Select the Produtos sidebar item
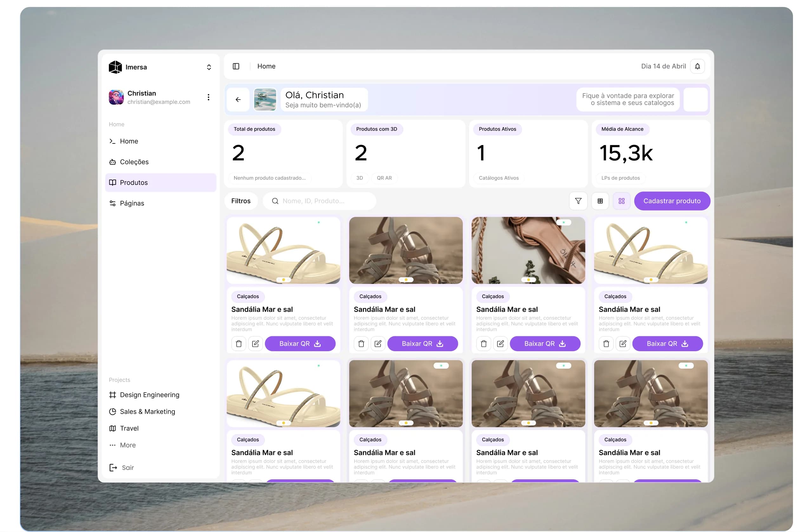Screen dimensions: 812x532 [x=161, y=182]
